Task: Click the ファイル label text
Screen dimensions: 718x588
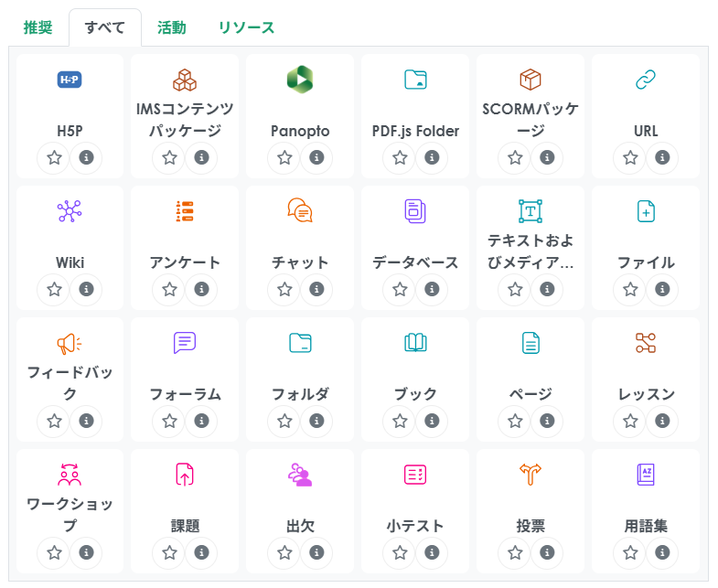Action: point(646,262)
